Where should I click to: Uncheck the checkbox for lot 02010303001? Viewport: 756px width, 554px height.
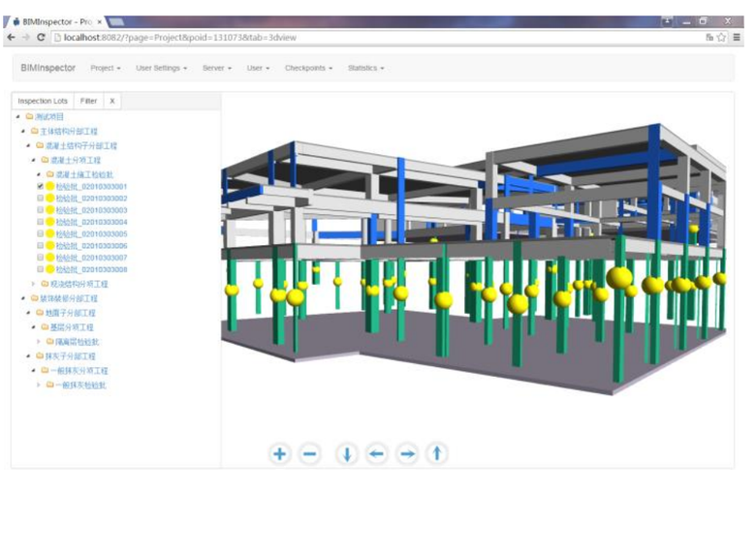[40, 186]
